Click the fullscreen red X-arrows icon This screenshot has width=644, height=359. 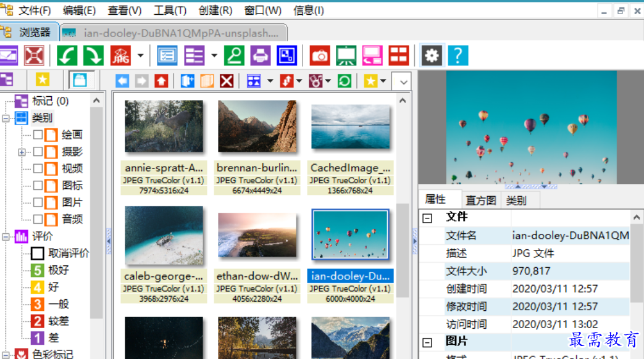pos(34,56)
